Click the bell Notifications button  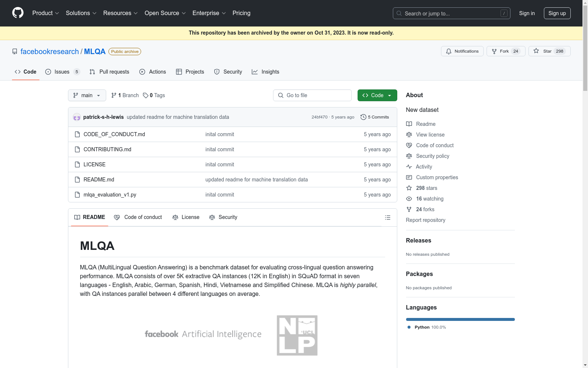click(x=462, y=51)
